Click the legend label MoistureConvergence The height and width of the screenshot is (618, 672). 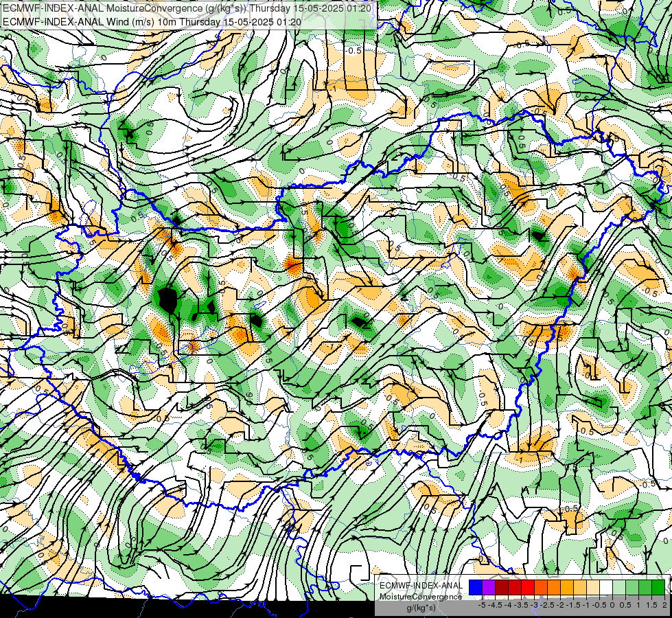click(421, 597)
